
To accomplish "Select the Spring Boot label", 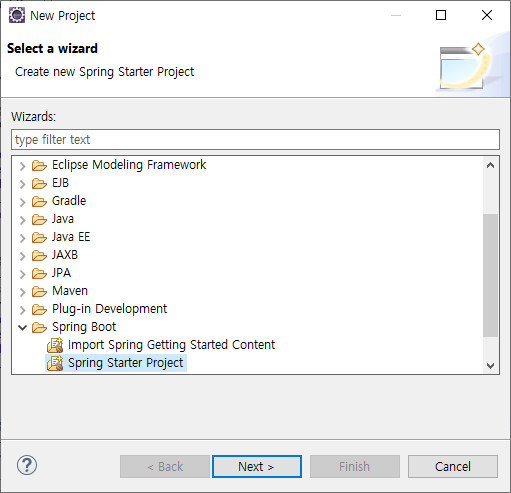I will coord(84,327).
